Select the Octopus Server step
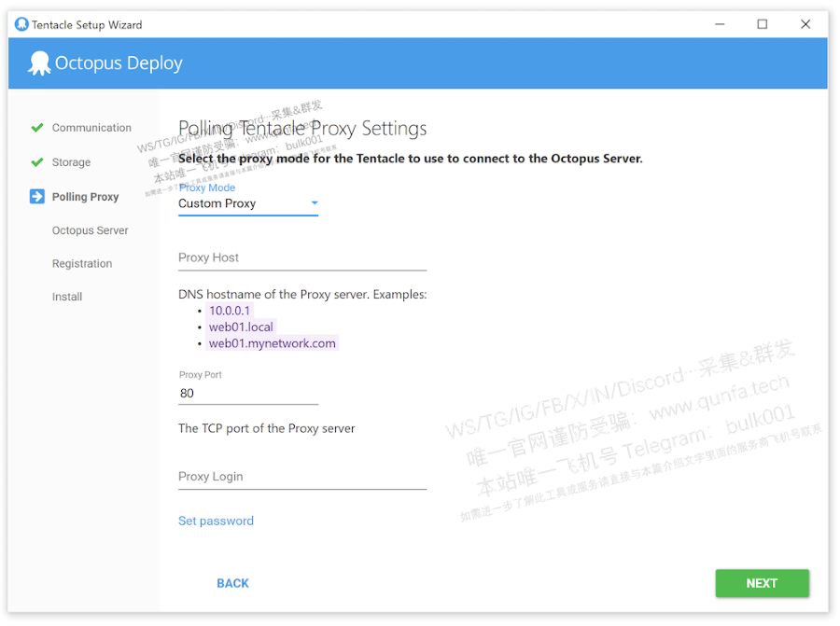Screen dimensions: 840x626 point(90,230)
